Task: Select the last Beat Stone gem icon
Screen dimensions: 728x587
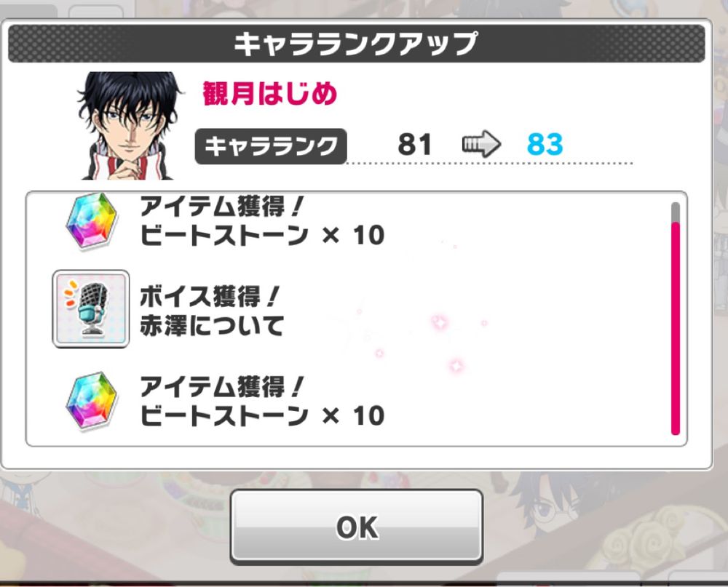Action: tap(92, 402)
